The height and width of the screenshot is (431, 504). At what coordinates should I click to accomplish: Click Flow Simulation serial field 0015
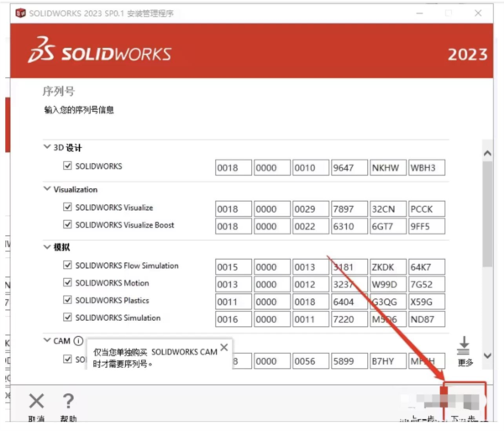[234, 267]
